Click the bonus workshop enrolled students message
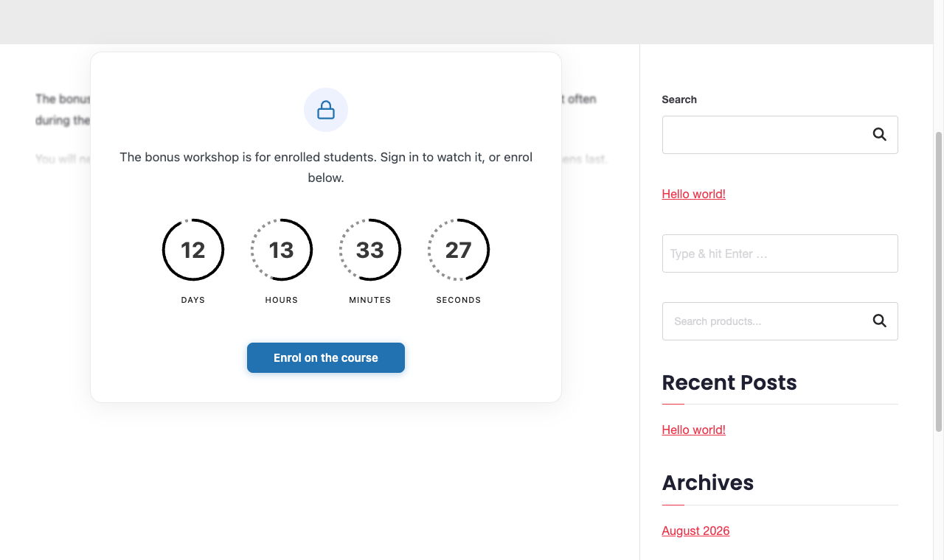The height and width of the screenshot is (560, 944). (x=326, y=167)
